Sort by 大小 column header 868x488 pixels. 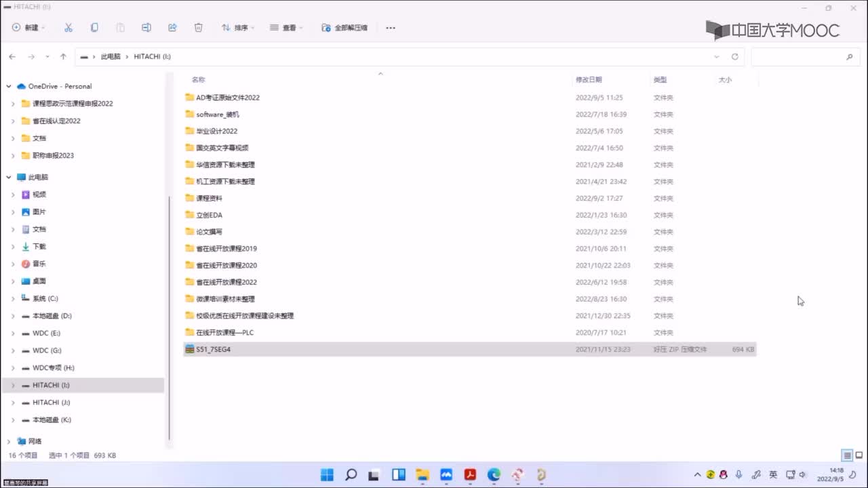[725, 80]
